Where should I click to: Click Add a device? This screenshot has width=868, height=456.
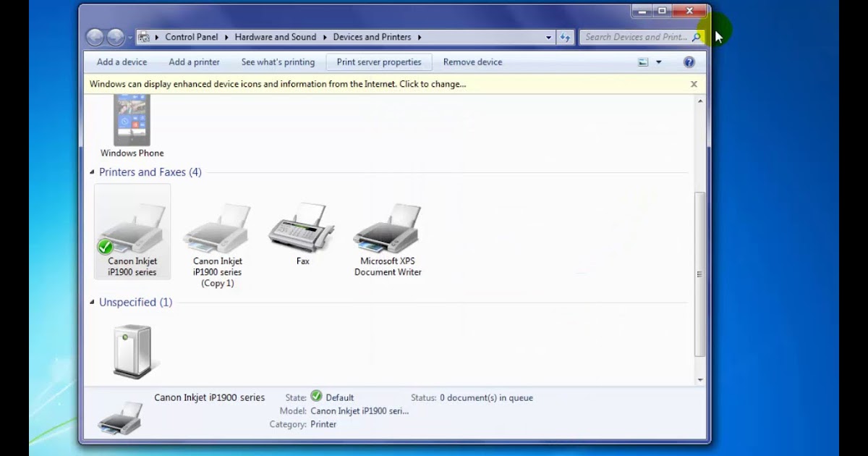pyautogui.click(x=122, y=62)
